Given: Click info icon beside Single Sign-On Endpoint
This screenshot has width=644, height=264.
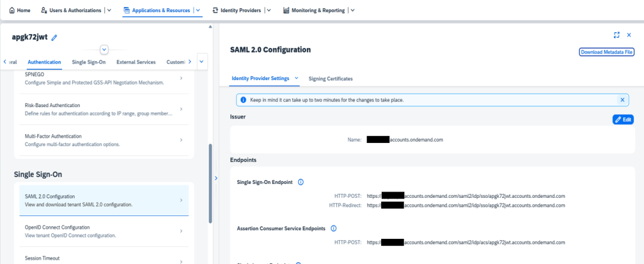Looking at the screenshot, I should pyautogui.click(x=301, y=182).
